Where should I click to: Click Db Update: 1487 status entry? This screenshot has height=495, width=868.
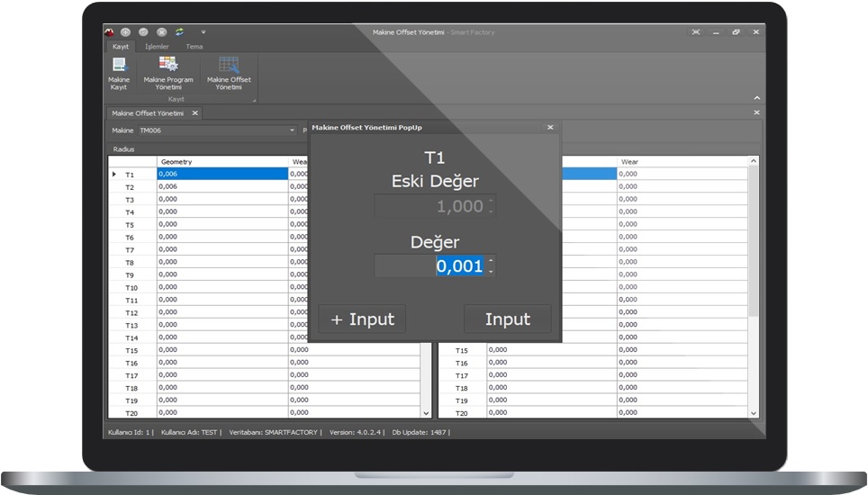pos(419,433)
